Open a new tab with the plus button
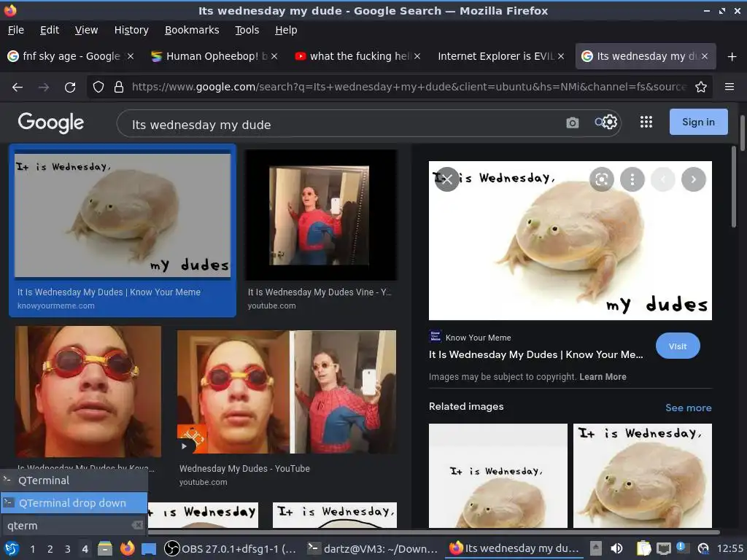747x560 pixels. 732,57
